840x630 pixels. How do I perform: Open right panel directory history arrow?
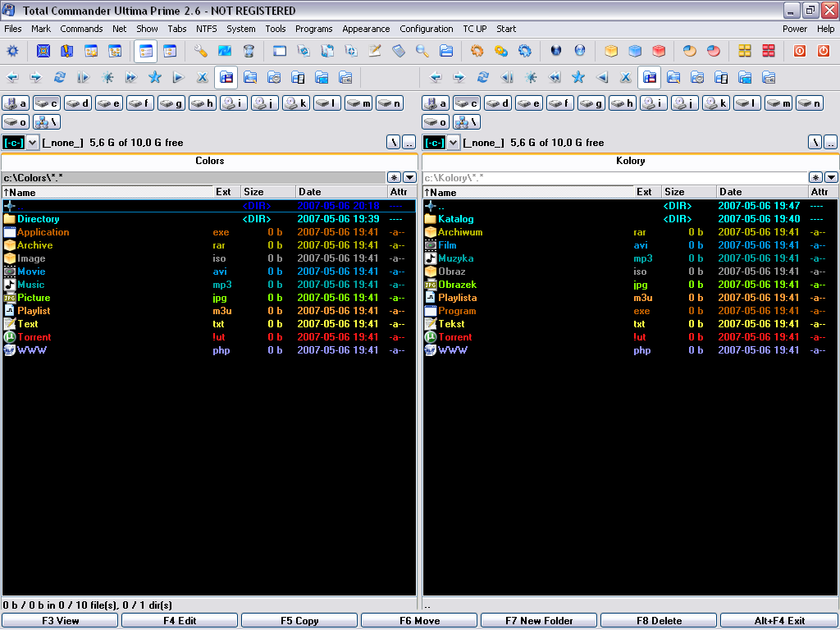(831, 177)
